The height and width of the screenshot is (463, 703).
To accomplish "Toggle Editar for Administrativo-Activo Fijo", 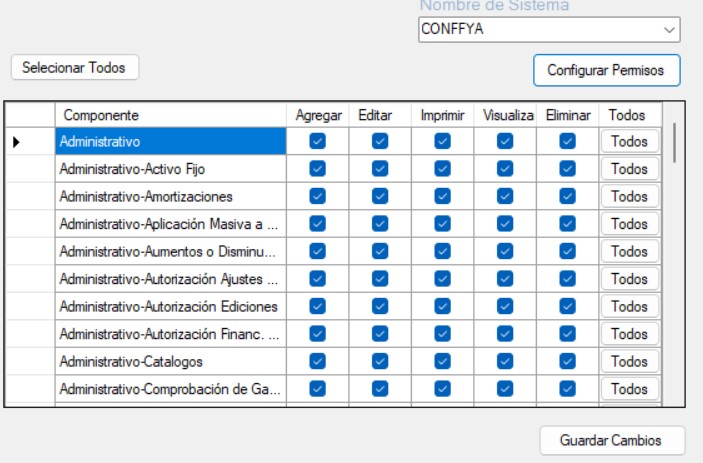I will (x=380, y=169).
